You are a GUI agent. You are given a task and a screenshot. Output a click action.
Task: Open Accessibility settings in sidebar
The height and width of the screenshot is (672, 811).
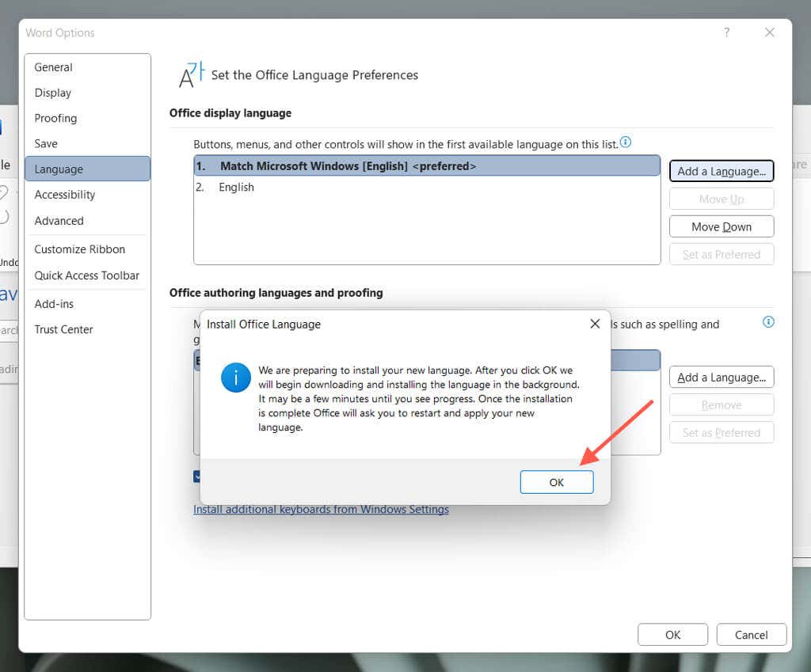tap(64, 195)
